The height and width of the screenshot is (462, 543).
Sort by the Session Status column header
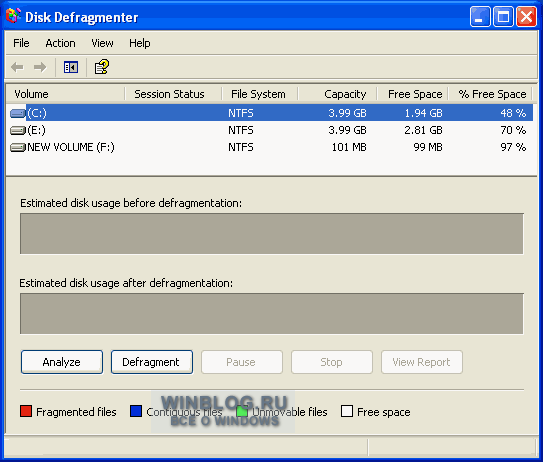coord(173,94)
